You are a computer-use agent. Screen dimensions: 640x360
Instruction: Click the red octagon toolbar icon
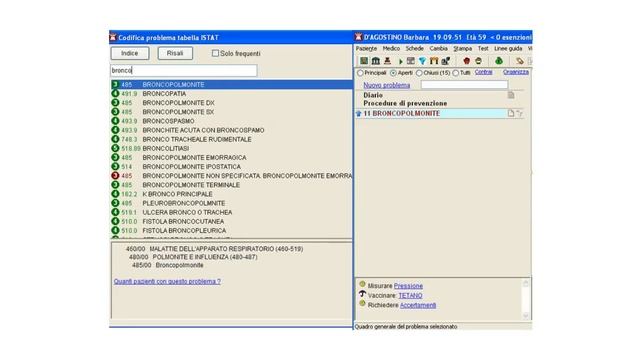pyautogui.click(x=467, y=61)
